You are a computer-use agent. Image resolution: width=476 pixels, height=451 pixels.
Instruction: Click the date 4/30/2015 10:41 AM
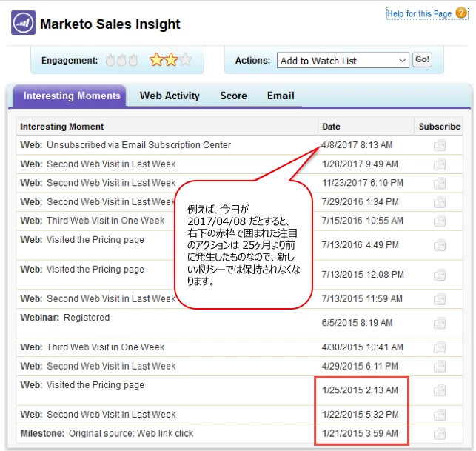pyautogui.click(x=363, y=347)
